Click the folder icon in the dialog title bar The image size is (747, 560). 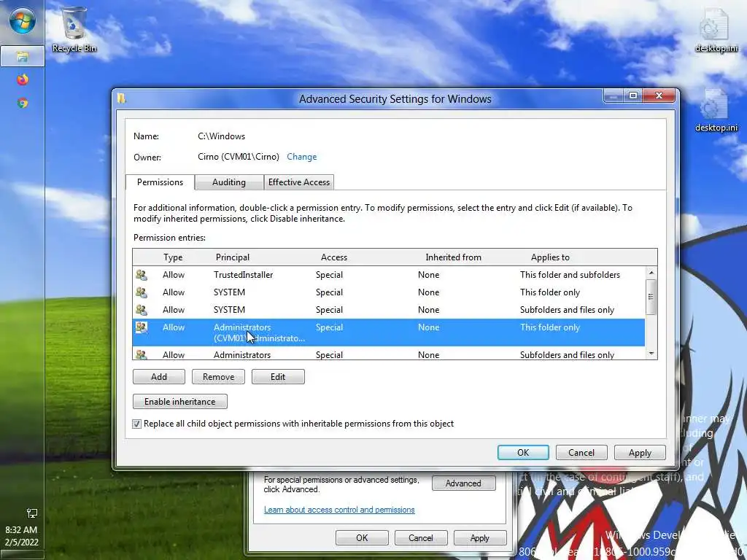(x=122, y=98)
